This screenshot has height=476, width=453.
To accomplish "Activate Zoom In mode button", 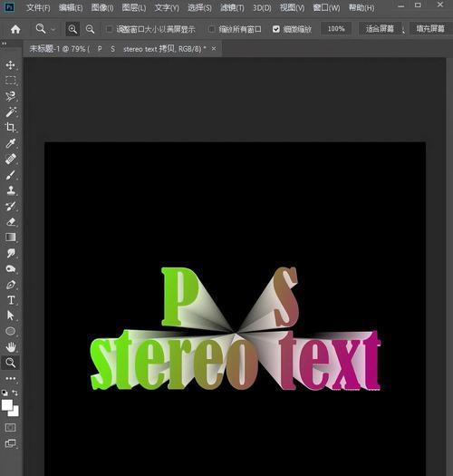I will pos(72,29).
